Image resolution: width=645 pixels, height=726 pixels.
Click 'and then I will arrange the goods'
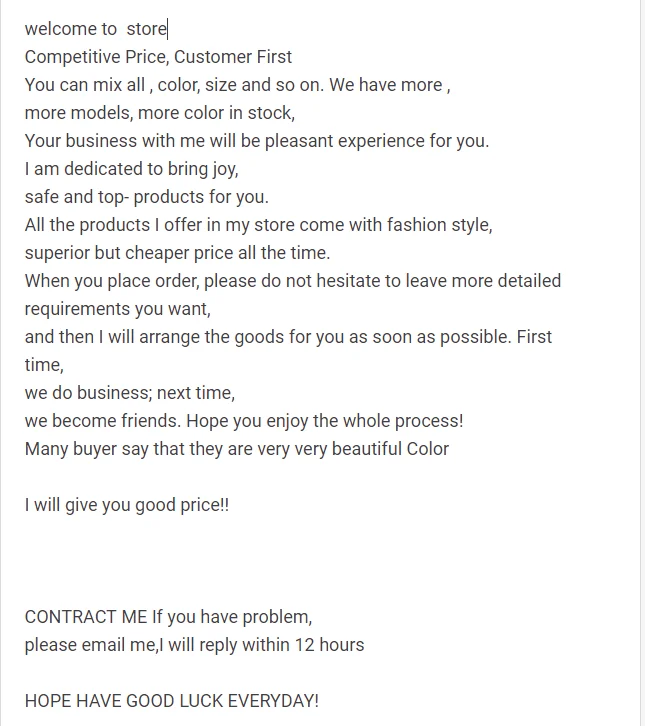288,337
